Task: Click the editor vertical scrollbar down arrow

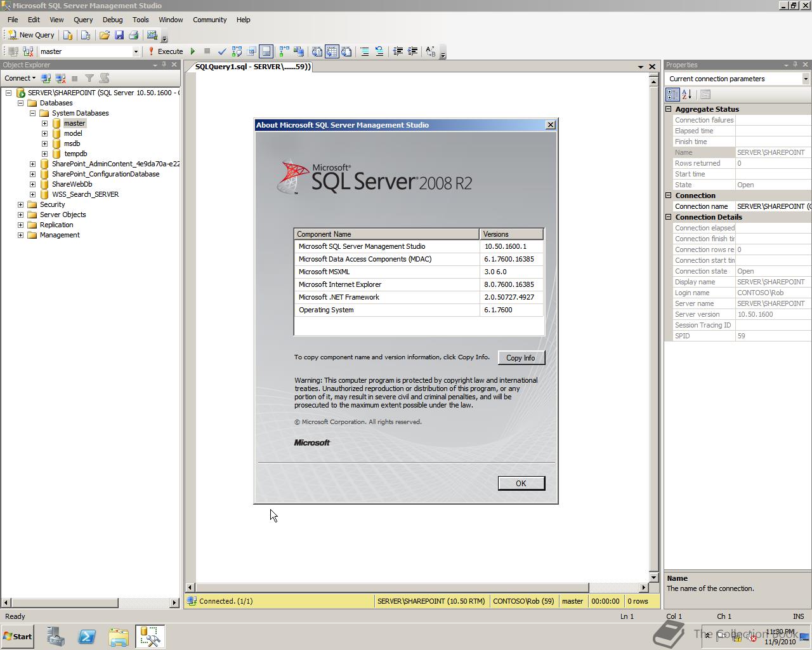Action: (653, 578)
